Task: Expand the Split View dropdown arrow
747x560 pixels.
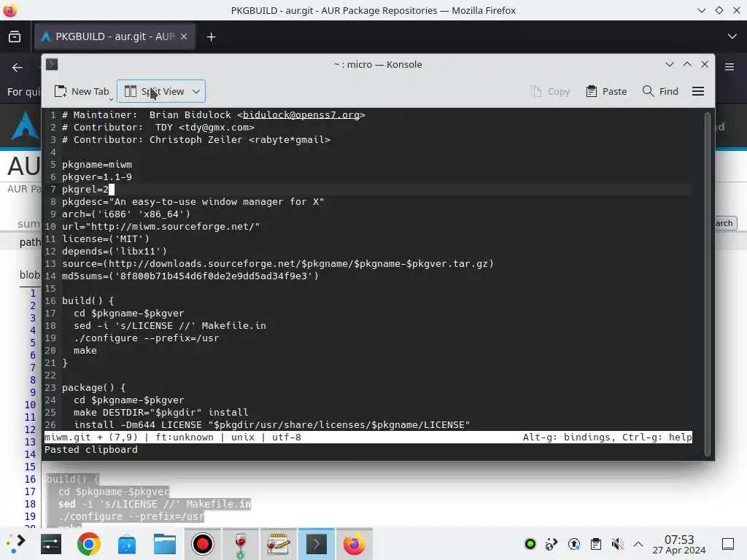Action: click(x=196, y=91)
